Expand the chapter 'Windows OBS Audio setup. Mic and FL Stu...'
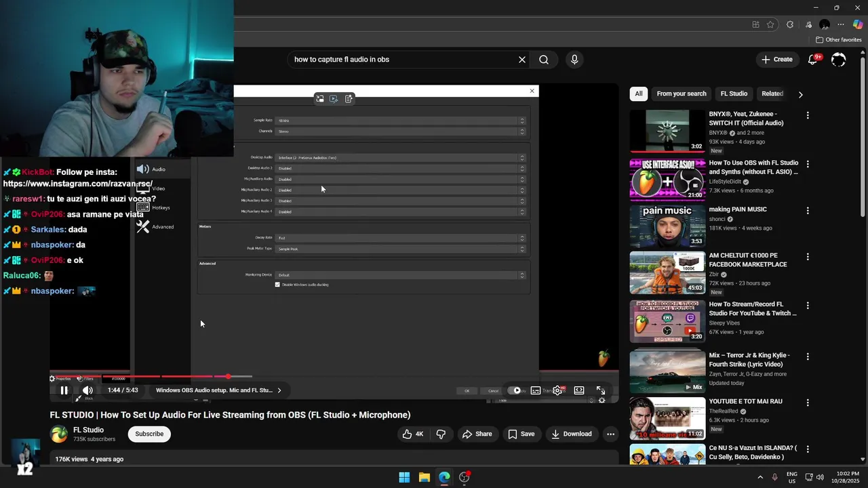 coord(218,390)
